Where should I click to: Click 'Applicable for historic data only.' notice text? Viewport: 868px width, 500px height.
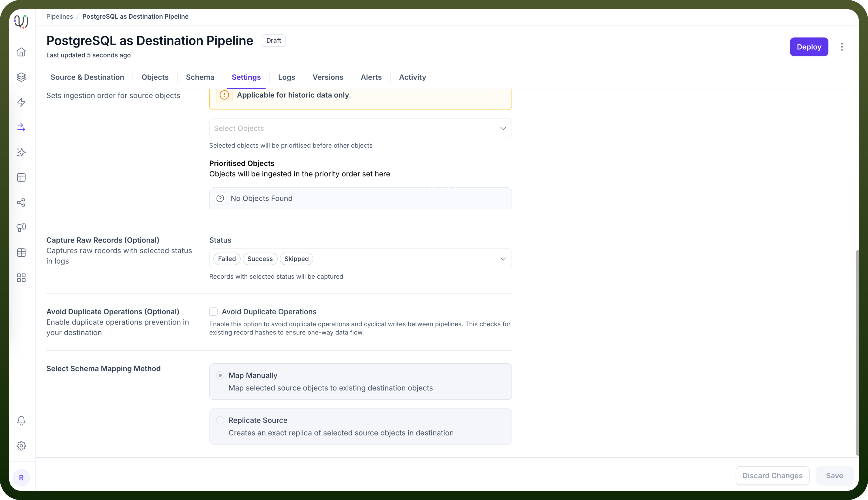point(294,95)
